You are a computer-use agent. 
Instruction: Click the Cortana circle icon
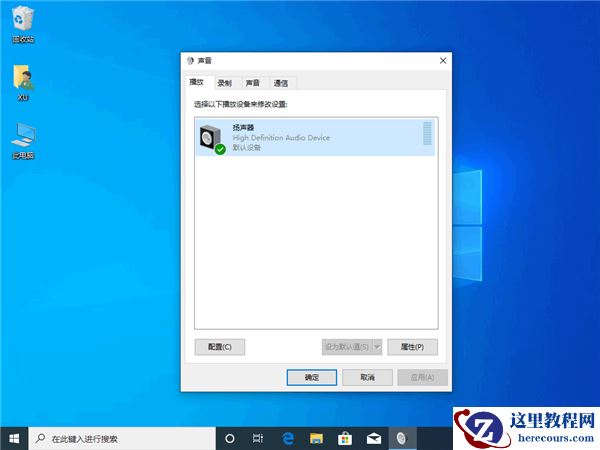coord(230,439)
